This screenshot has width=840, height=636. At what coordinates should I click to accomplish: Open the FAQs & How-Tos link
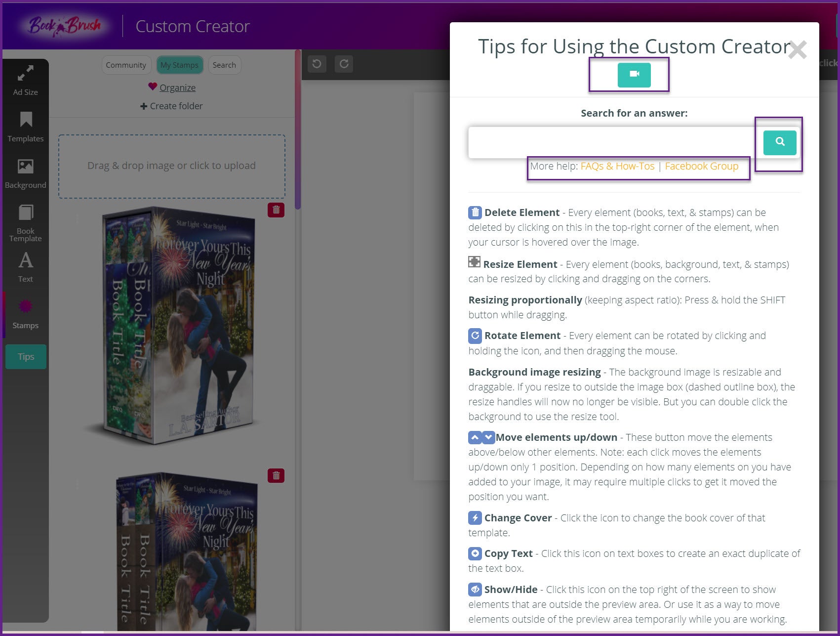pos(617,167)
